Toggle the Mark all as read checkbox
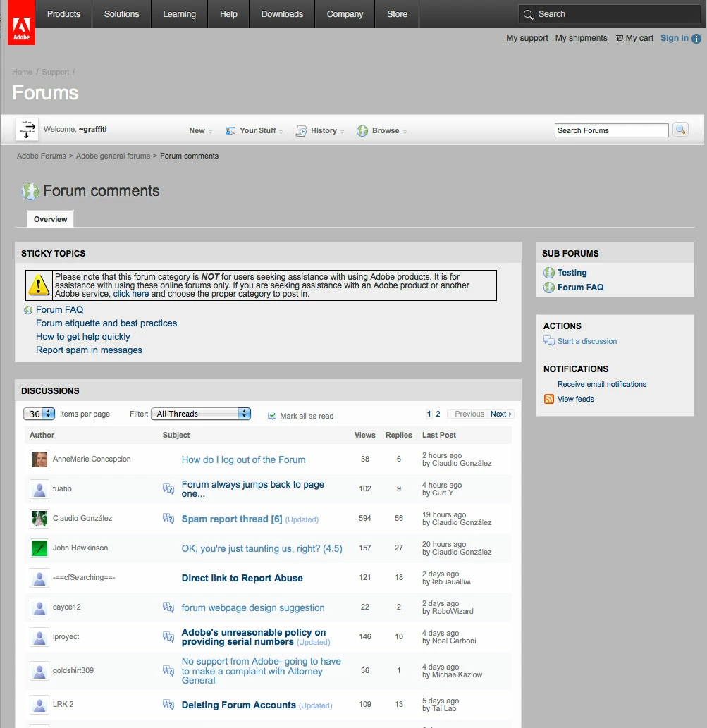707x728 pixels. [x=272, y=416]
